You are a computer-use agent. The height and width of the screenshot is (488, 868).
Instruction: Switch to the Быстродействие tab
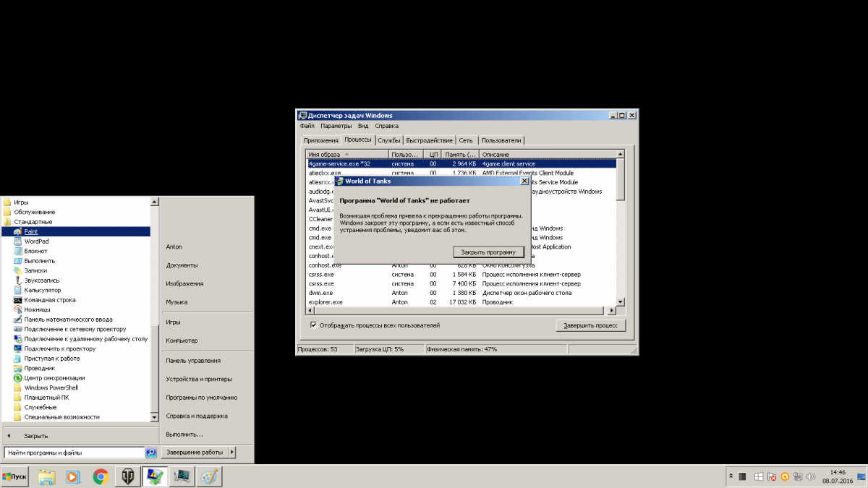[429, 140]
